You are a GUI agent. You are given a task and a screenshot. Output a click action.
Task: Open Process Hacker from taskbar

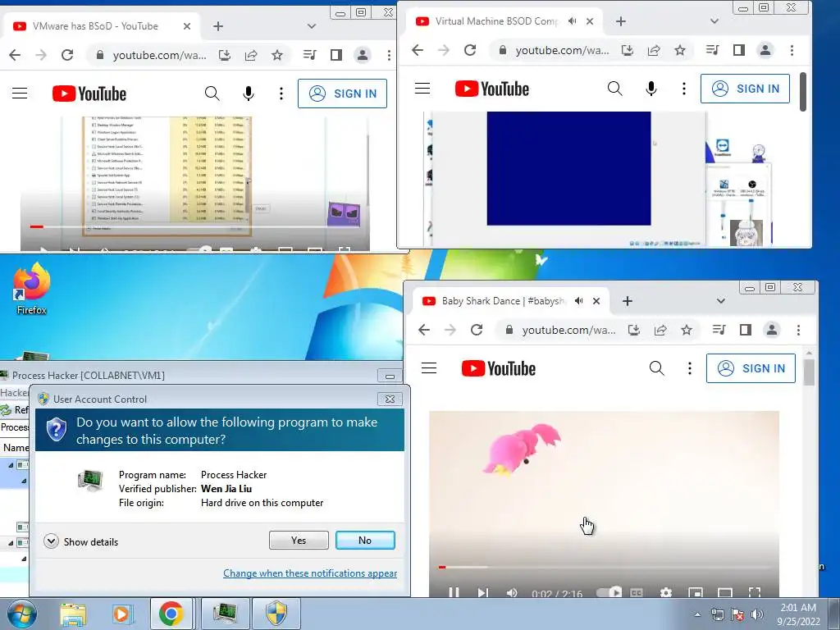[x=225, y=614]
